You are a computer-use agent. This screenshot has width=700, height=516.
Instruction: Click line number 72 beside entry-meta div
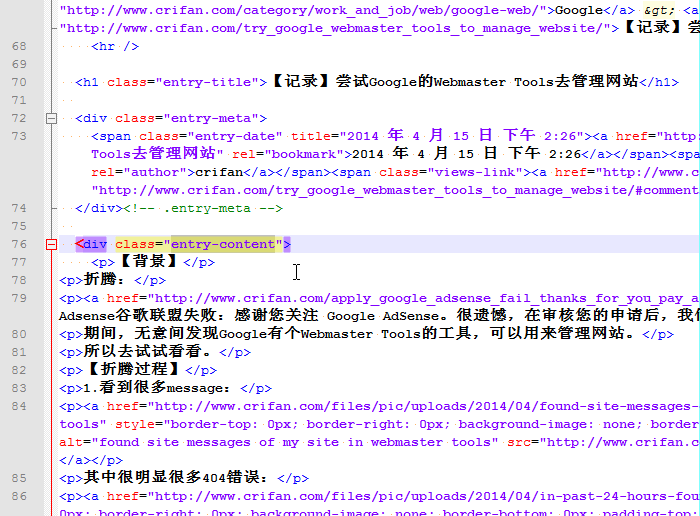[19, 118]
